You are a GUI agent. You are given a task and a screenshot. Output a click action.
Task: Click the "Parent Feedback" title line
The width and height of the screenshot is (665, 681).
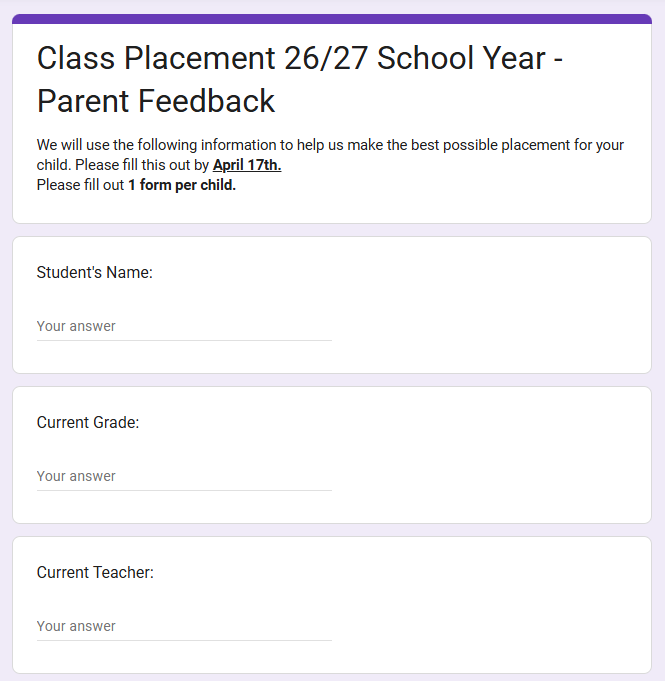(x=156, y=101)
